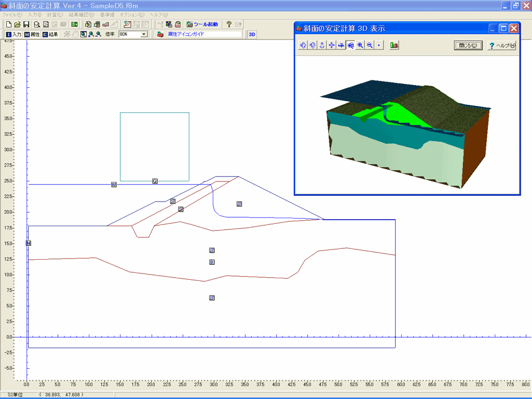
Task: Click the yellow question mark help icon
Action: (229, 24)
